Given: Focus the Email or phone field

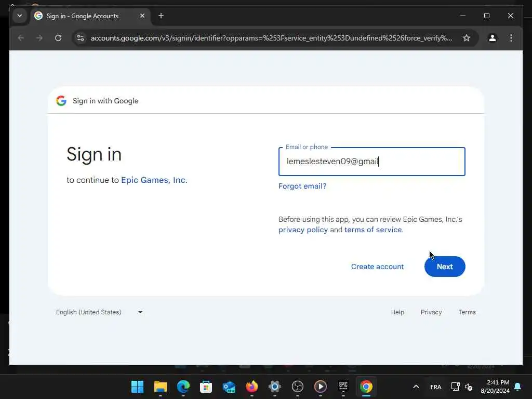Looking at the screenshot, I should click(371, 162).
